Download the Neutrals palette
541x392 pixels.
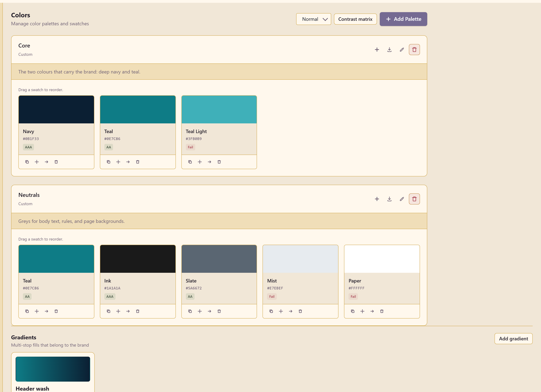point(389,199)
